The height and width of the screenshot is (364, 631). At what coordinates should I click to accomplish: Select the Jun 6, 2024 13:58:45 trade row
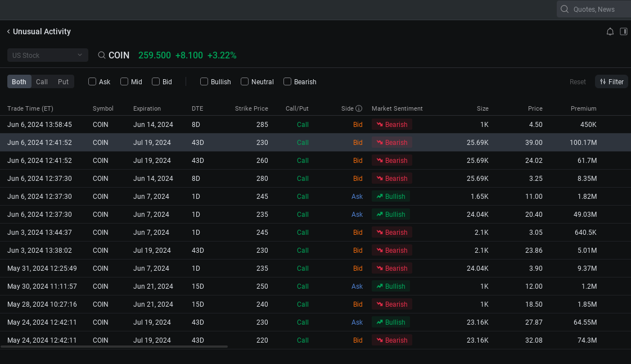tap(315, 125)
